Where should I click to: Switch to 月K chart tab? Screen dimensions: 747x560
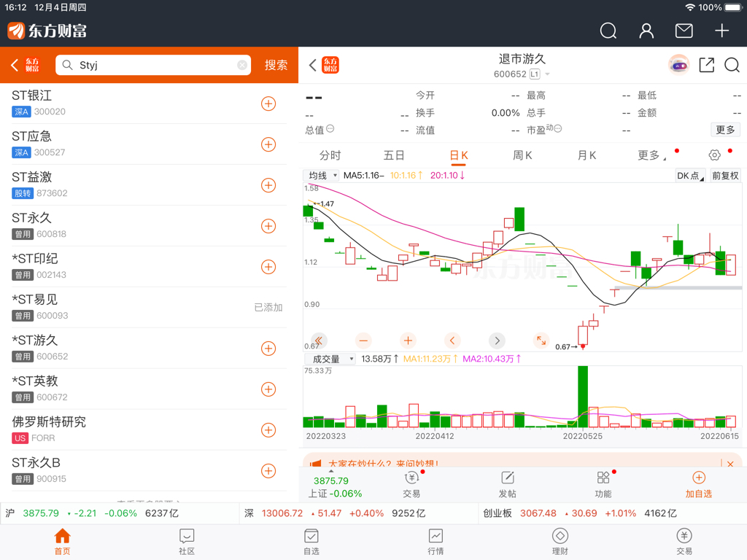click(587, 155)
